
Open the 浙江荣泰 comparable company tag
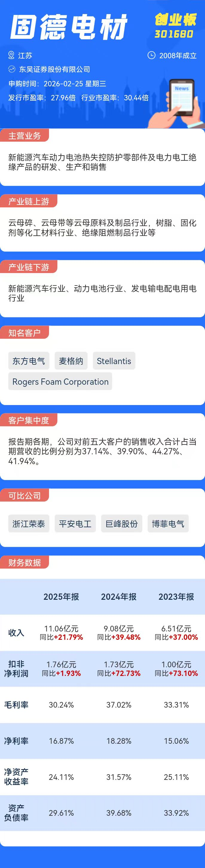[x=29, y=524]
